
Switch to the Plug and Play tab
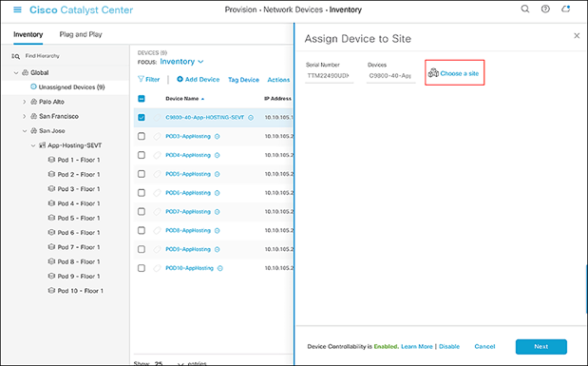coord(81,34)
